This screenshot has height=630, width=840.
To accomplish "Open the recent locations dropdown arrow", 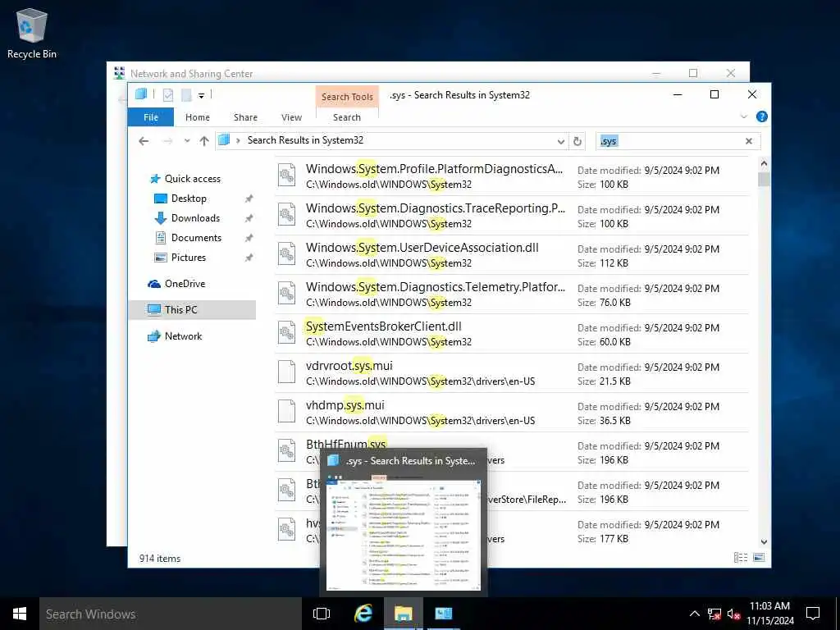I will (x=186, y=141).
